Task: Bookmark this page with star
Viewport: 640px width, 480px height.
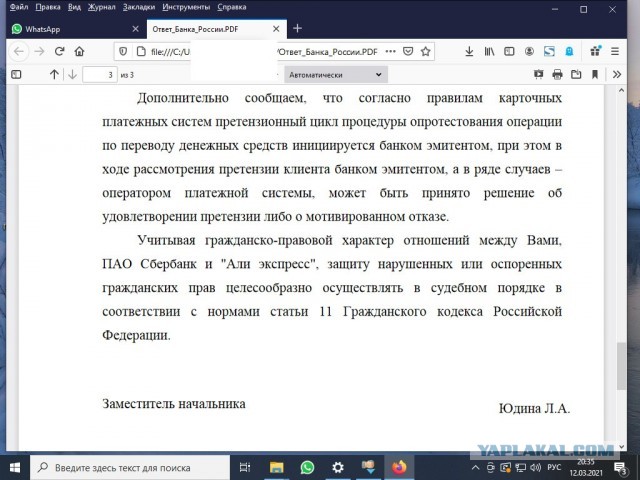Action: [x=426, y=51]
